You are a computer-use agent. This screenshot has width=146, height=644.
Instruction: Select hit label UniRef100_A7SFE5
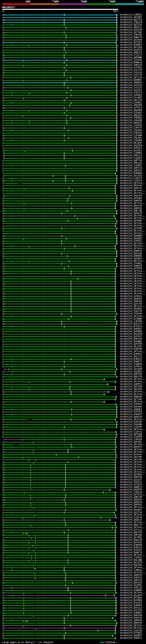click(131, 269)
